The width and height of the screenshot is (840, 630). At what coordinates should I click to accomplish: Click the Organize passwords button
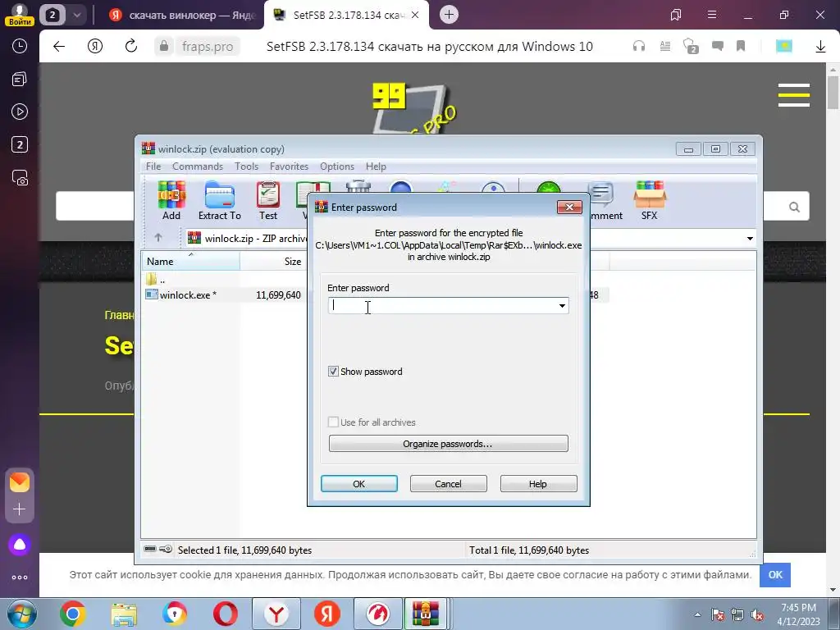click(448, 444)
